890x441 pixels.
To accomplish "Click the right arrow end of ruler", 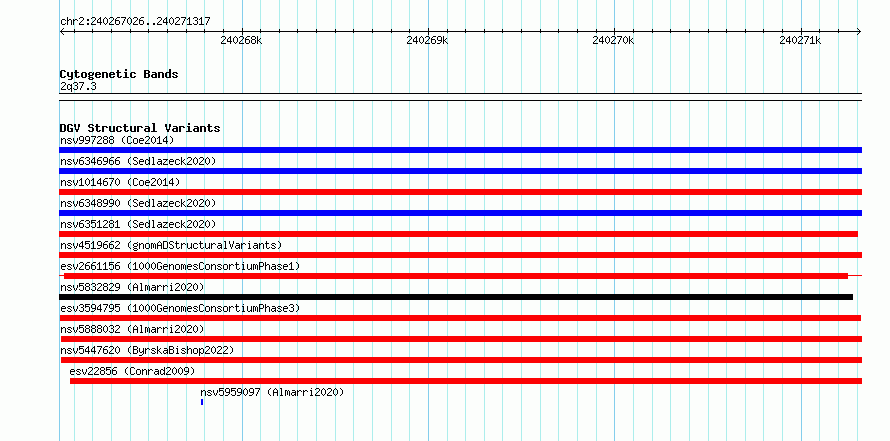I will tap(859, 31).
